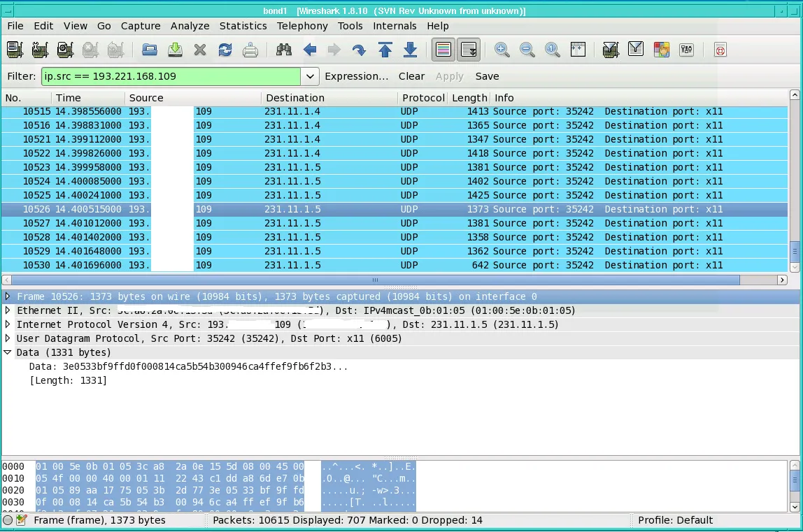The width and height of the screenshot is (803, 532).
Task: Save the current display filter
Action: pos(487,76)
